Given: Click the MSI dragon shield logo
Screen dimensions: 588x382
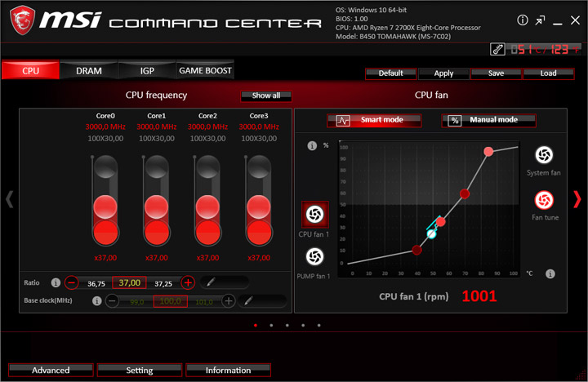Looking at the screenshot, I should (22, 20).
